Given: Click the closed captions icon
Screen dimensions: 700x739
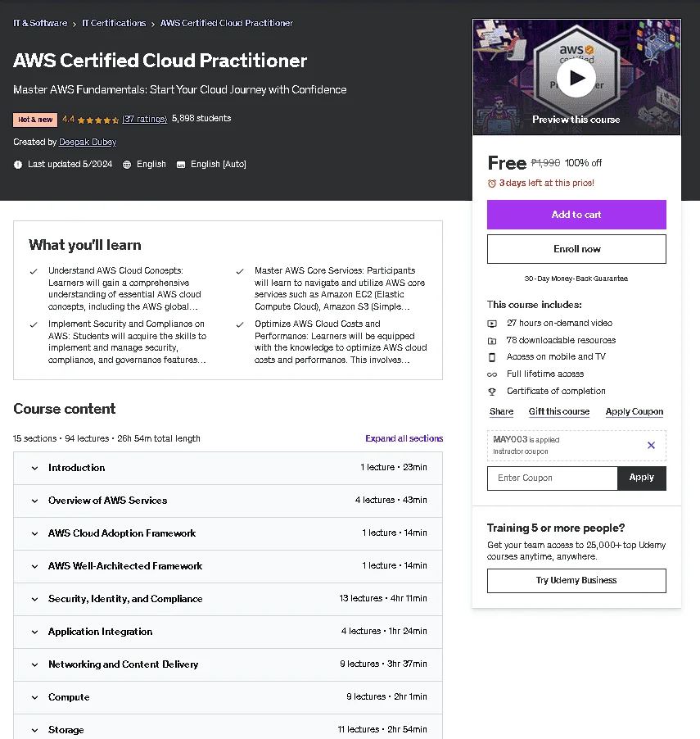Looking at the screenshot, I should pos(181,165).
